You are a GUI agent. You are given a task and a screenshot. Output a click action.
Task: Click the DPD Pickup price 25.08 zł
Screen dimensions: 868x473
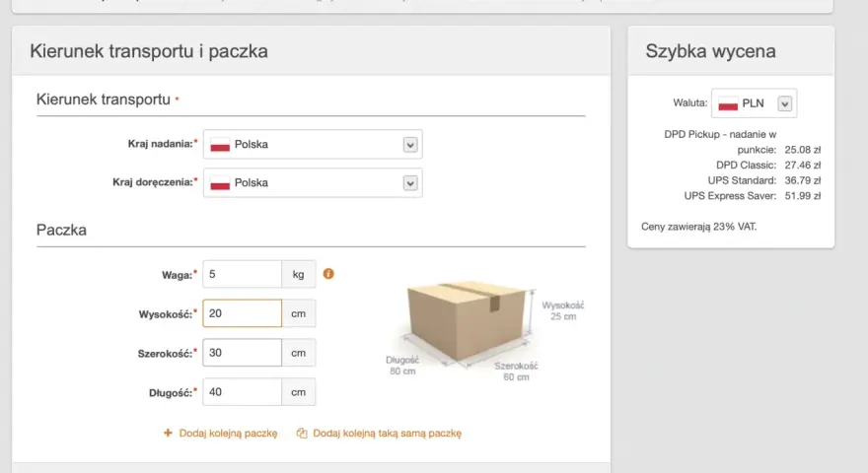click(x=803, y=150)
